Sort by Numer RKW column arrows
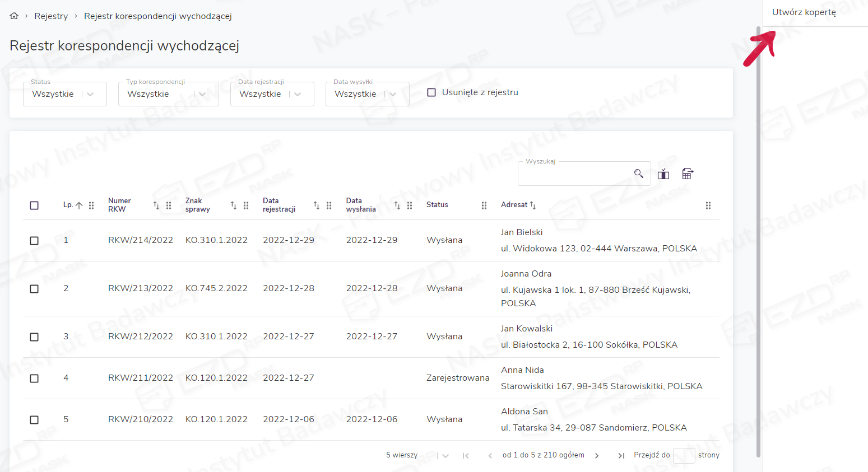868x472 pixels. pyautogui.click(x=156, y=205)
